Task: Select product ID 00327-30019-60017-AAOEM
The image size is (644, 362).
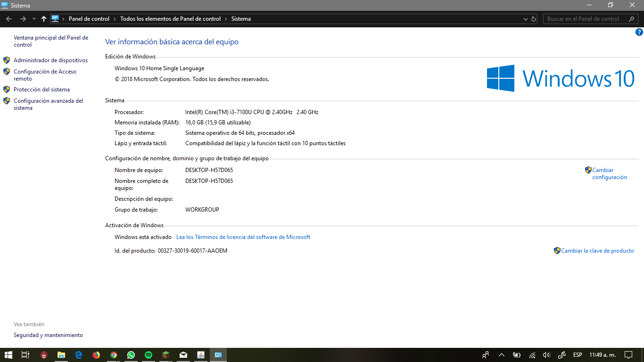Action: coord(192,251)
